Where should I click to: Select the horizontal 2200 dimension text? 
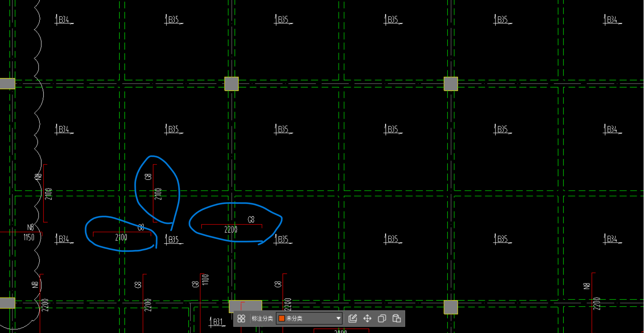pos(231,230)
